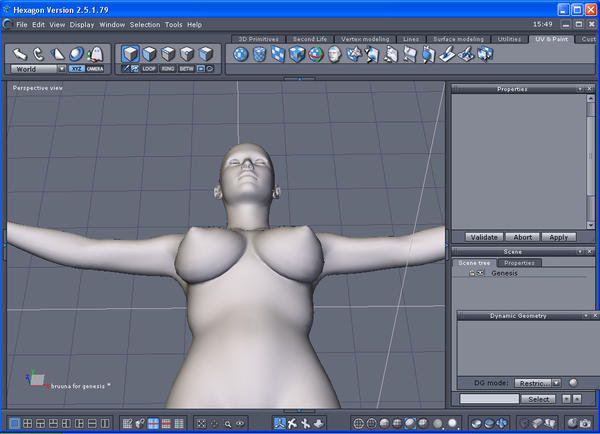Pick the rotate manipulator tool
Viewport: 600px width, 434px height.
(38, 54)
